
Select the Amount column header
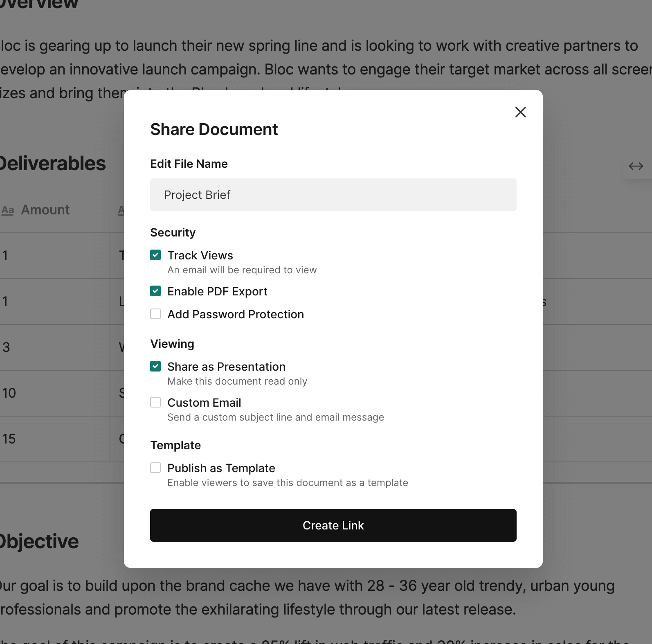click(45, 210)
